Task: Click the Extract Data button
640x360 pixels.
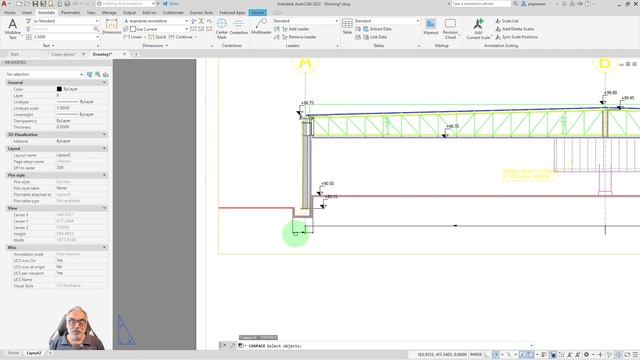Action: (x=377, y=29)
